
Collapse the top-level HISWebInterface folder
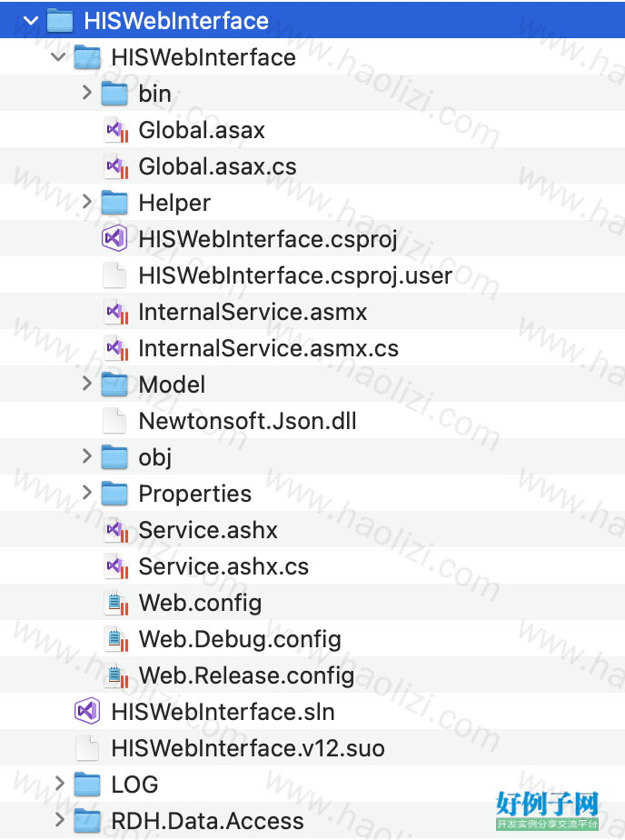tap(31, 21)
